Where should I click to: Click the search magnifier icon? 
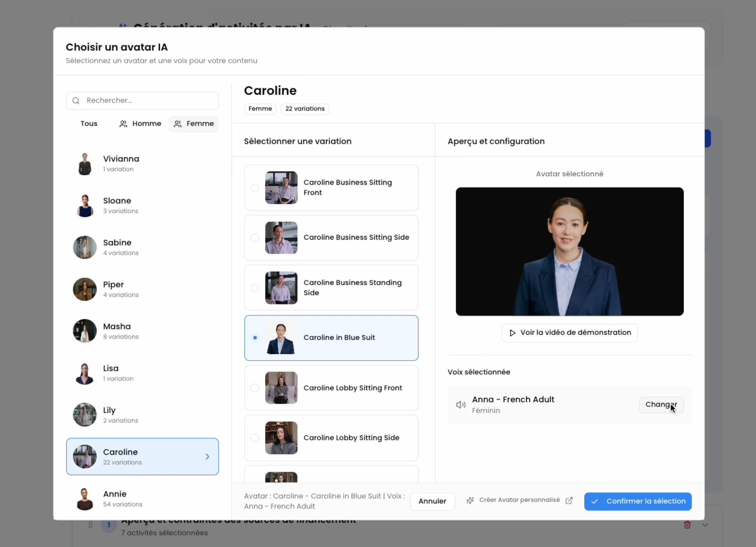click(76, 100)
